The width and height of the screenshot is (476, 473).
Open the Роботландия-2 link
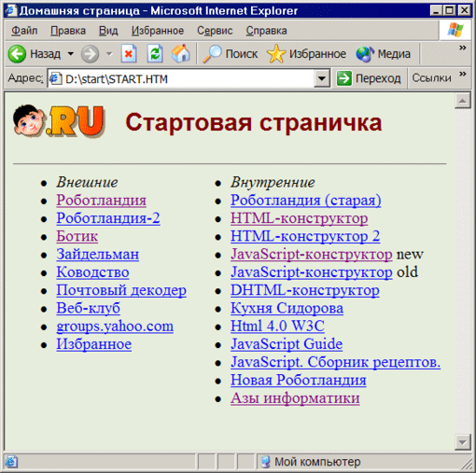coord(108,218)
